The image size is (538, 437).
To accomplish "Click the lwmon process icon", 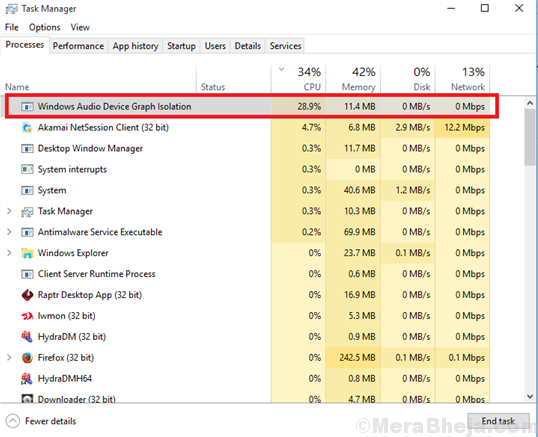I will click(x=27, y=316).
